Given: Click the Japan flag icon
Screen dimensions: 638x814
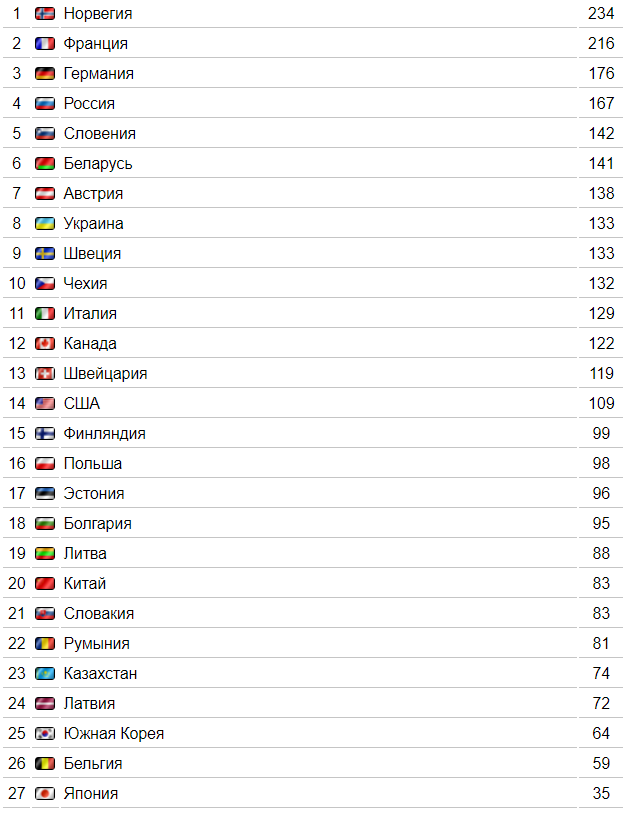Looking at the screenshot, I should coord(45,794).
